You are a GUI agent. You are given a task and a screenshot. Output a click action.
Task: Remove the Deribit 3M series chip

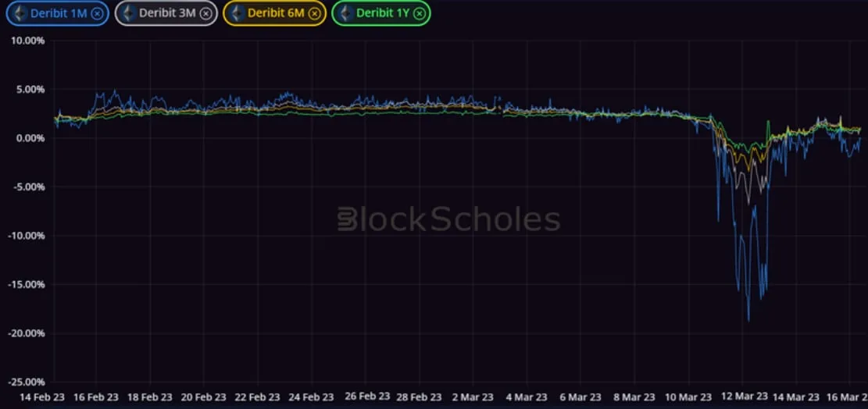click(x=205, y=14)
